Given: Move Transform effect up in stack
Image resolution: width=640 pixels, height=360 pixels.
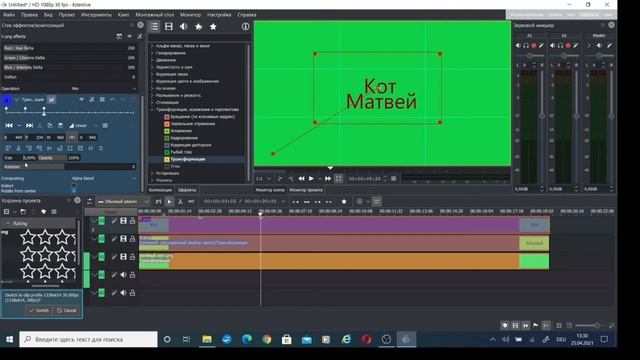Looking at the screenshot, I should tap(112, 100).
